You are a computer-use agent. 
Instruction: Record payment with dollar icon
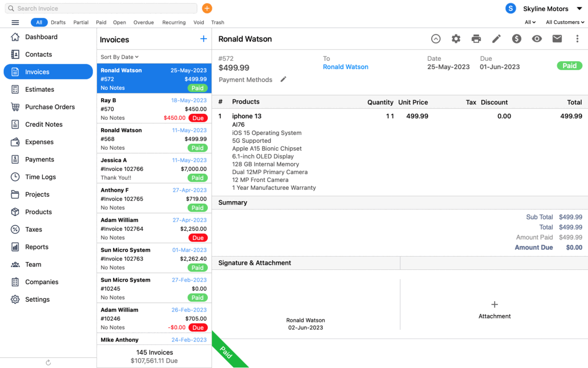(516, 39)
